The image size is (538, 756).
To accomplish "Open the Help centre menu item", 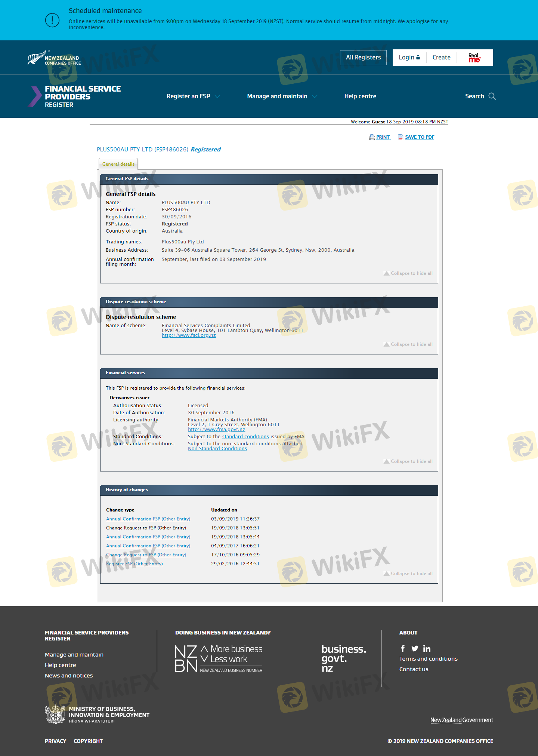I will 360,96.
